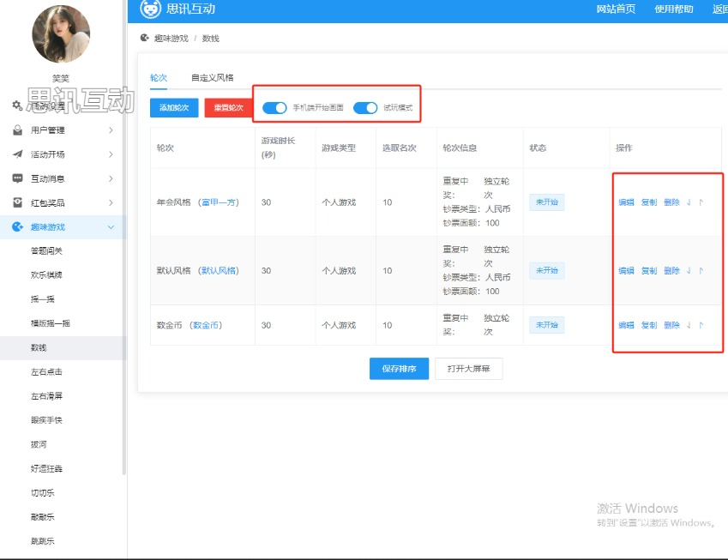Select 跳跳乐 in sidebar
Viewport: 728px width, 560px height.
(x=43, y=541)
